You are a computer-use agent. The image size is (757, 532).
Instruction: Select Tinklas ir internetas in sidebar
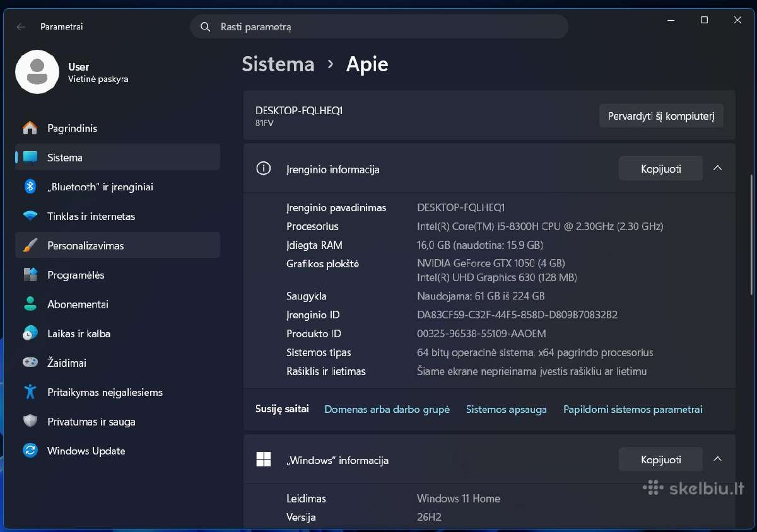click(x=117, y=216)
